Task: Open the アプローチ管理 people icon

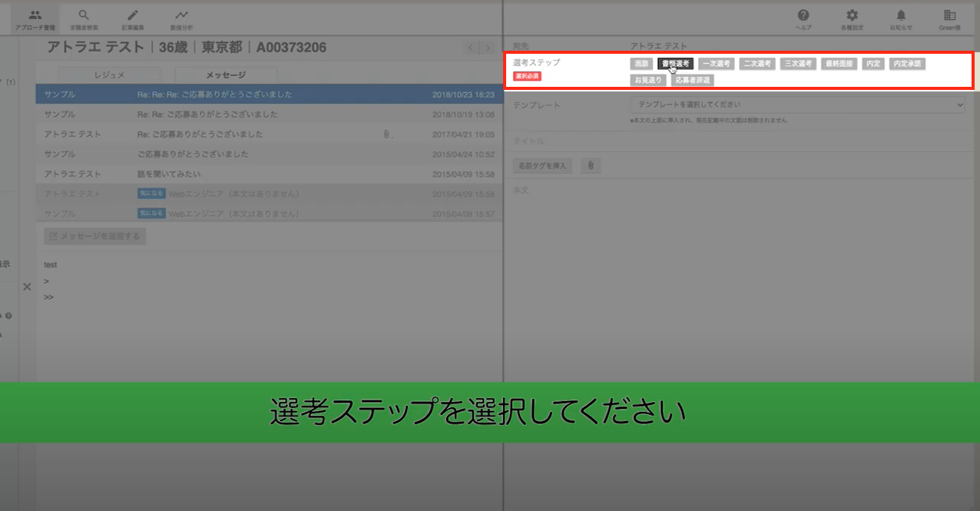Action: tap(35, 15)
